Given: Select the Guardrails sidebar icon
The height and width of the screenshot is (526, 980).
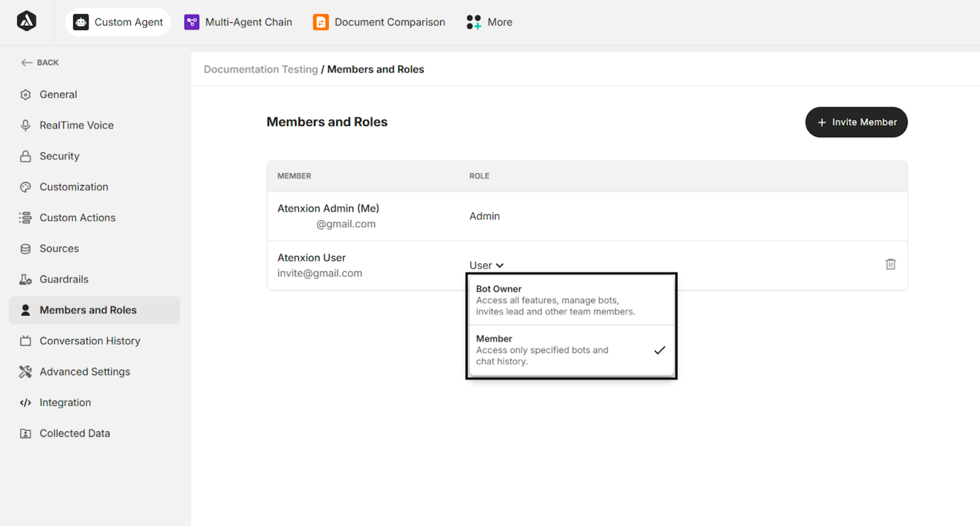Looking at the screenshot, I should coord(25,279).
